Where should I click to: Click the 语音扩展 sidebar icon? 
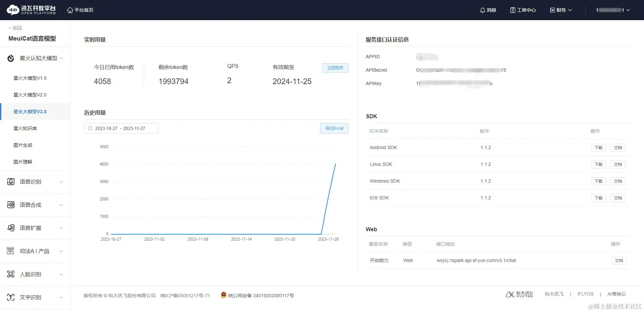11,228
